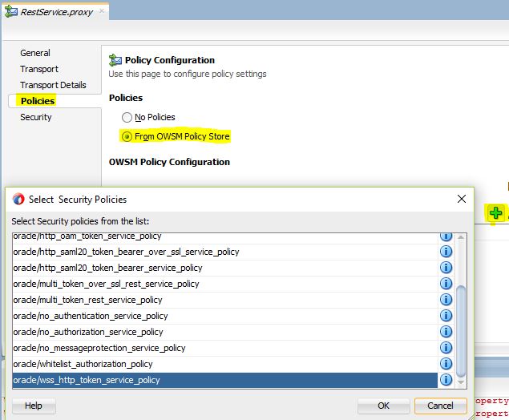This screenshot has width=509, height=420.
Task: Select oracle/http_saml20_token_bearer_over_ssl_service_policy row
Action: click(x=225, y=252)
